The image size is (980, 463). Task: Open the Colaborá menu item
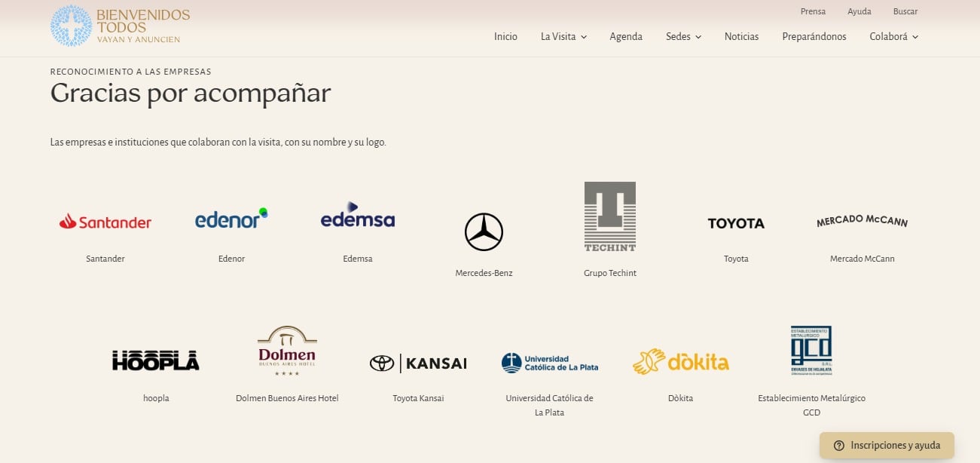point(889,36)
